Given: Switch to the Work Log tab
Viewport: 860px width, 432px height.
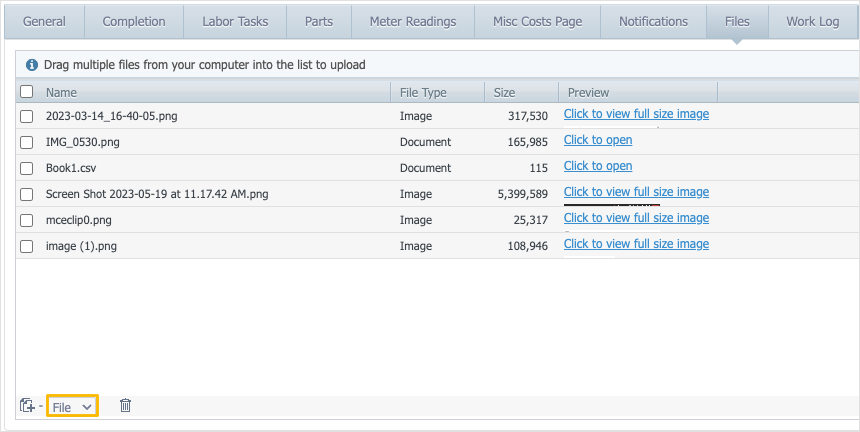Looking at the screenshot, I should pyautogui.click(x=812, y=21).
